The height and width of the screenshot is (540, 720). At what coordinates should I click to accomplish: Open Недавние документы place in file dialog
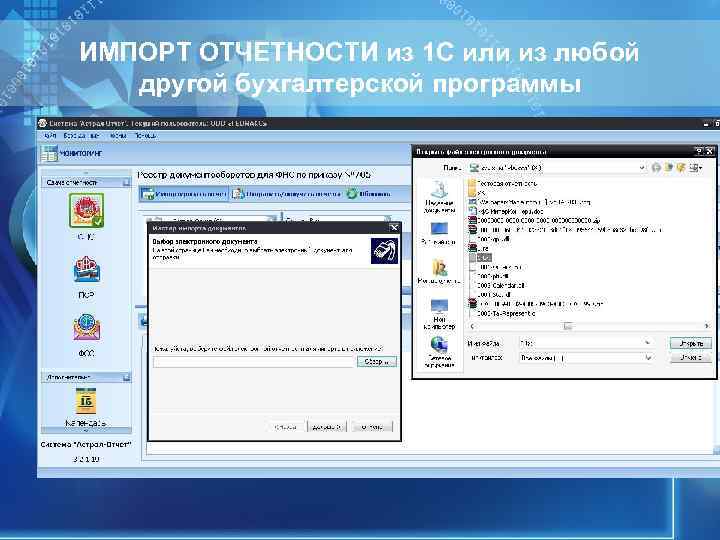tap(439, 196)
